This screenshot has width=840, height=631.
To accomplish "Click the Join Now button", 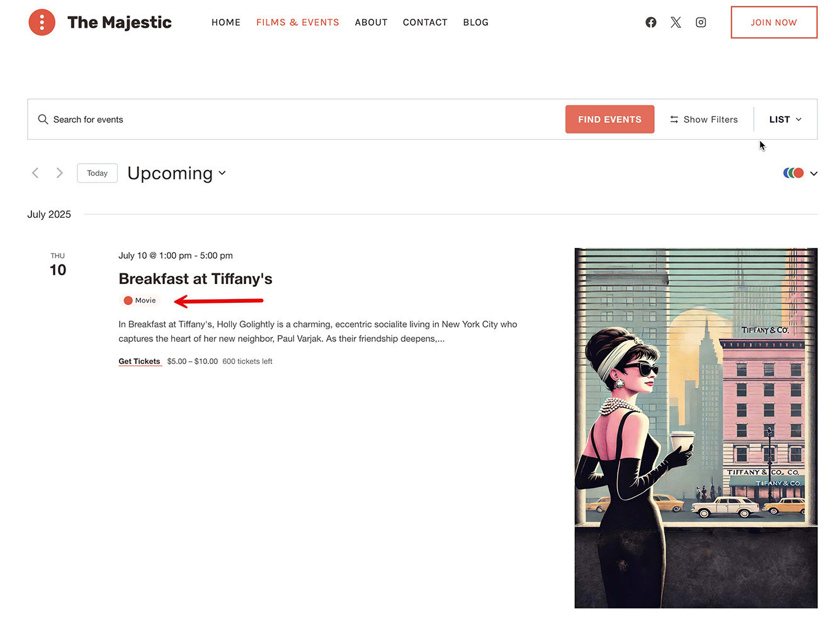I will pos(774,23).
